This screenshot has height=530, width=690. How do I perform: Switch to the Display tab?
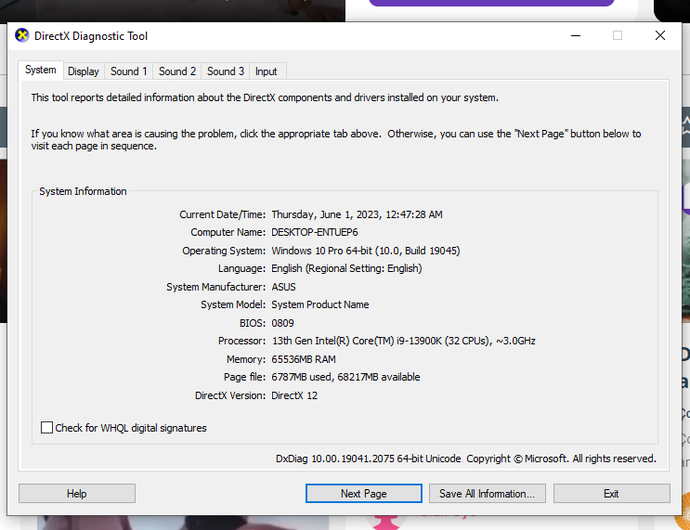(83, 71)
